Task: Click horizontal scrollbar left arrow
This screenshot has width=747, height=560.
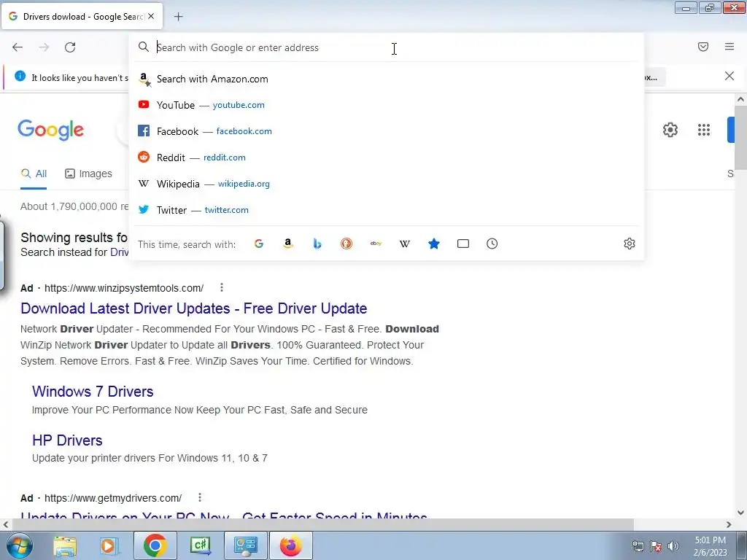Action: pos(6,525)
